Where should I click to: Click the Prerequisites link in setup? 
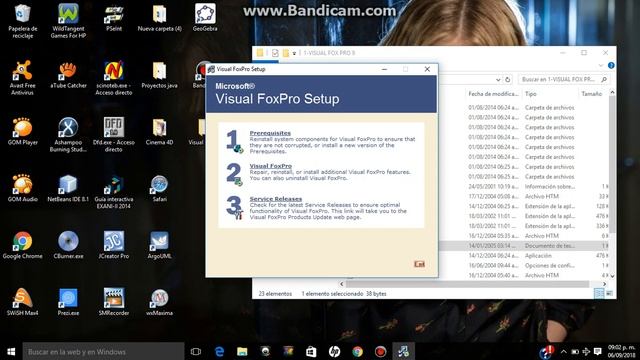(270, 133)
